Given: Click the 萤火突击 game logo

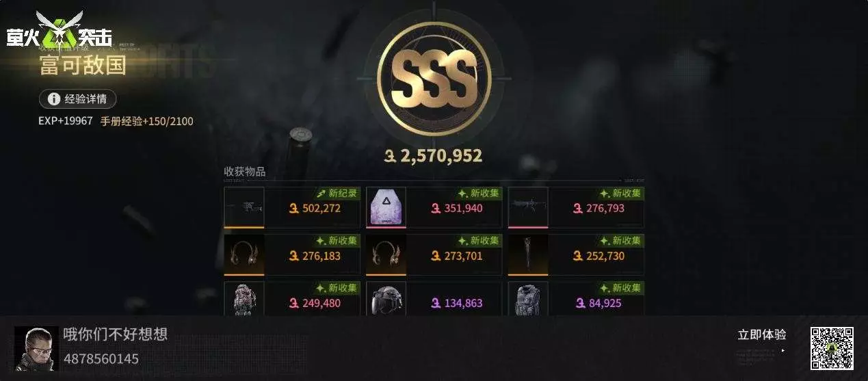Looking at the screenshot, I should [x=59, y=32].
